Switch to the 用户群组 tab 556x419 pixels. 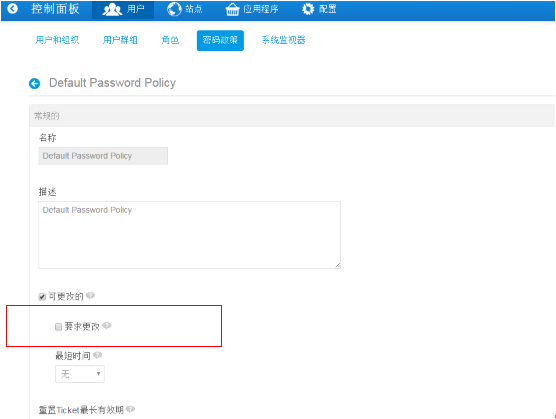pos(120,40)
